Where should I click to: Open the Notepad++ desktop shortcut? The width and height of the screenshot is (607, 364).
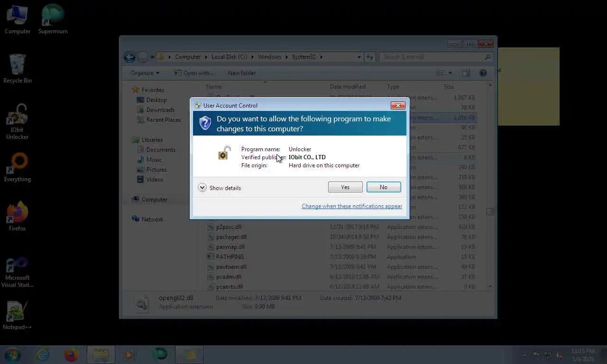pyautogui.click(x=18, y=315)
